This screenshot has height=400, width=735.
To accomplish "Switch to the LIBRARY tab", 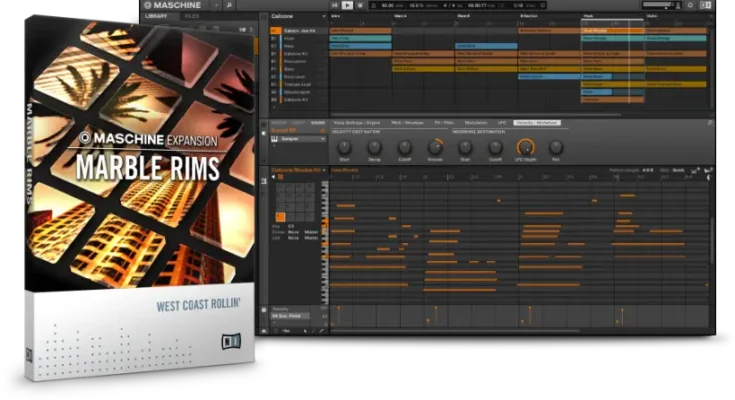I will pos(157,16).
